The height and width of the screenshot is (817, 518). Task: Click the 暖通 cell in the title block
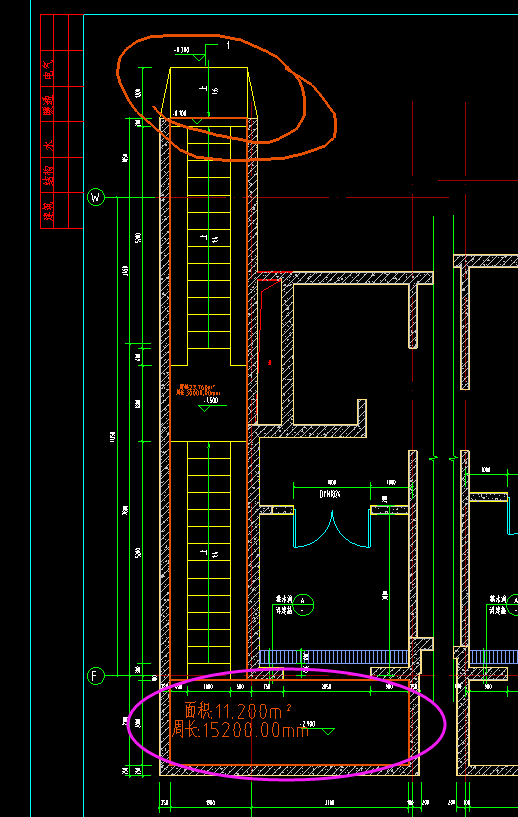(48, 104)
